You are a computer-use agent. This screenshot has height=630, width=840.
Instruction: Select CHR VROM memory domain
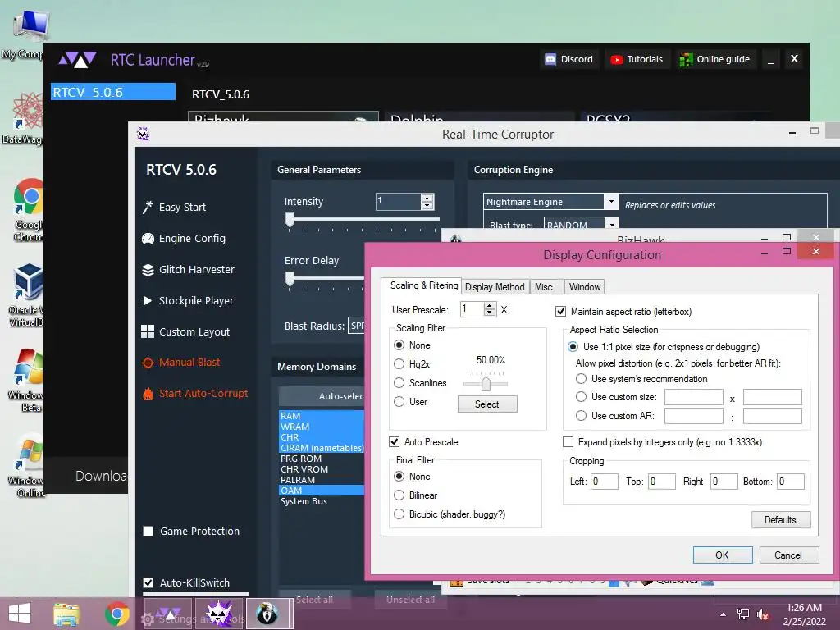[x=322, y=469]
